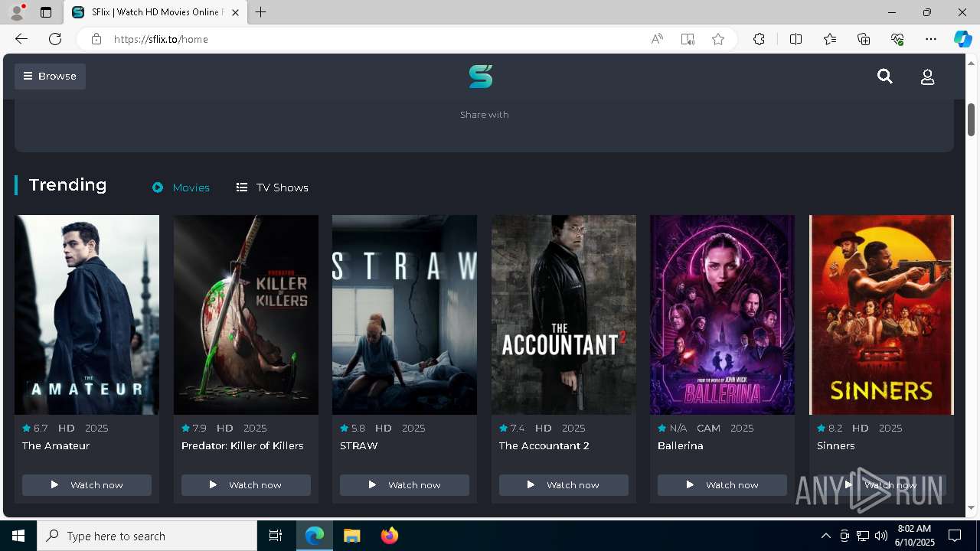The width and height of the screenshot is (980, 551).
Task: Open Copilot sidebar
Action: point(962,39)
